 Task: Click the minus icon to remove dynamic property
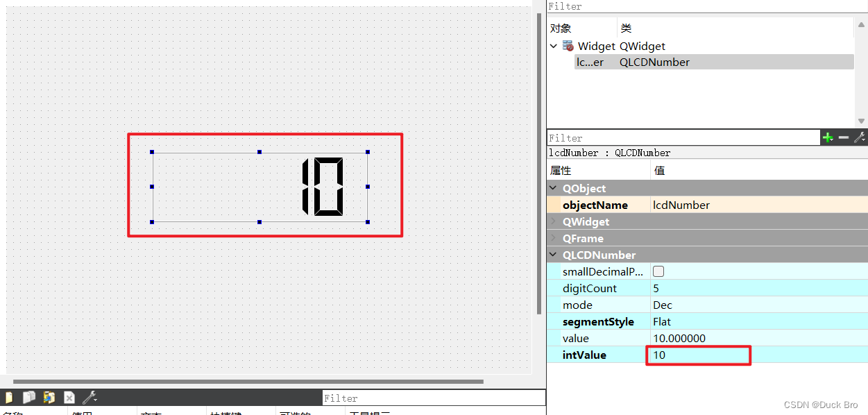pos(843,137)
